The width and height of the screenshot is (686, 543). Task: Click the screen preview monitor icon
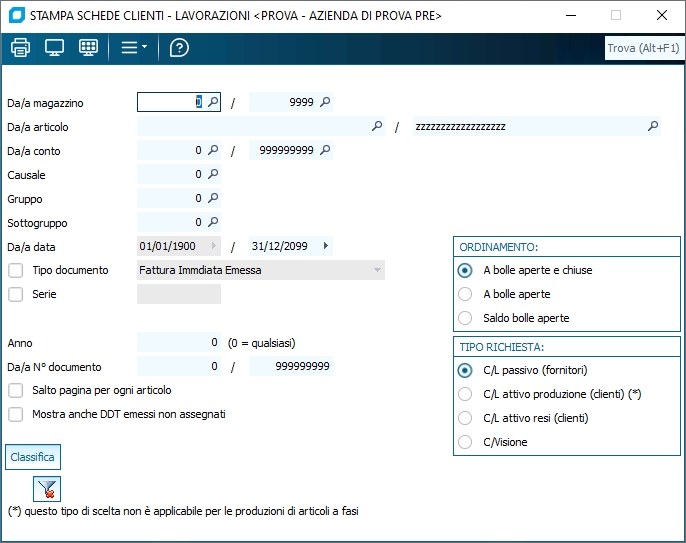54,47
